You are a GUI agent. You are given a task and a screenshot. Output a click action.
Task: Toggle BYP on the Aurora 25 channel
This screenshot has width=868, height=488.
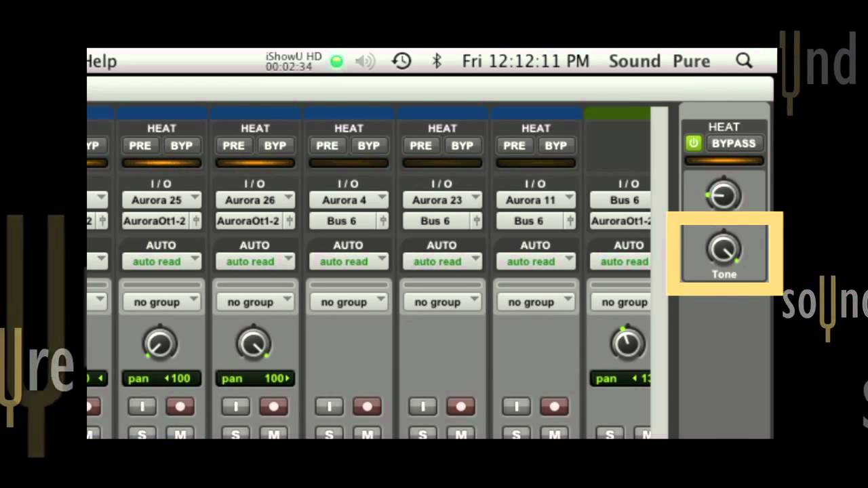tap(181, 145)
